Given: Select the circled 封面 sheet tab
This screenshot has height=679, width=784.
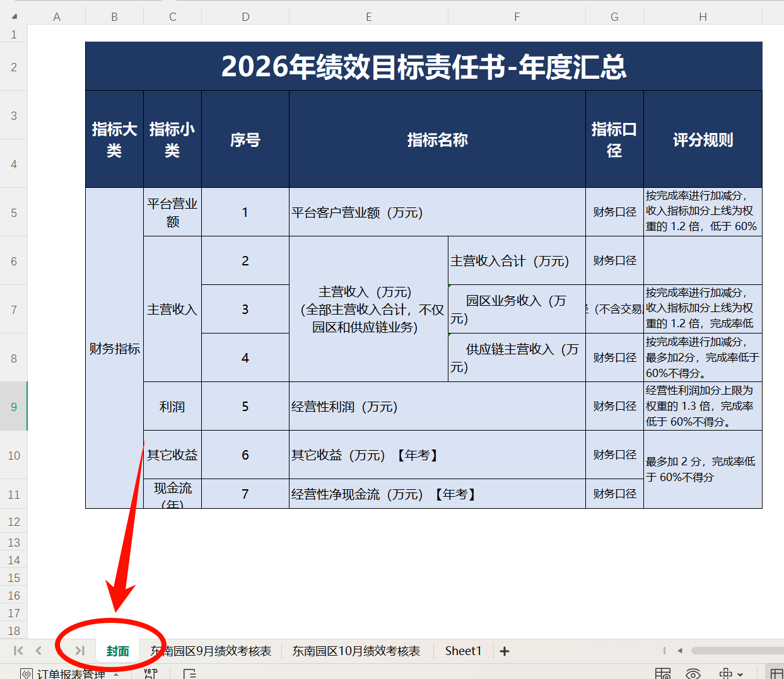Looking at the screenshot, I should pos(117,651).
